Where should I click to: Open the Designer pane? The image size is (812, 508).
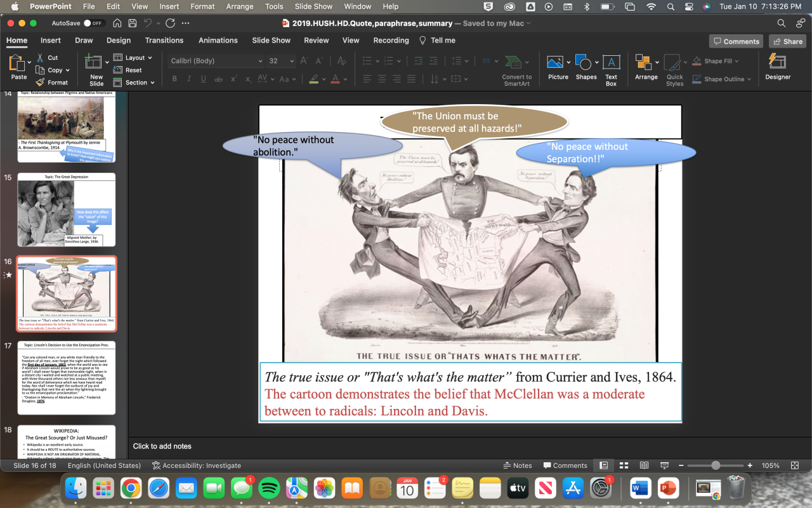tap(778, 67)
